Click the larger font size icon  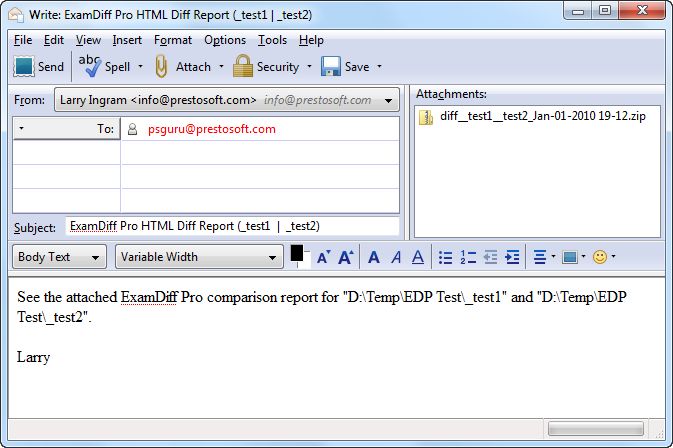click(346, 257)
